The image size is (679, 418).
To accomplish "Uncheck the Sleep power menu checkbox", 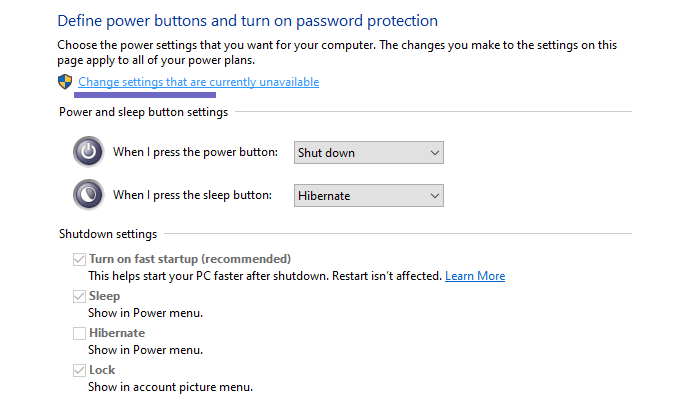I will (x=79, y=296).
